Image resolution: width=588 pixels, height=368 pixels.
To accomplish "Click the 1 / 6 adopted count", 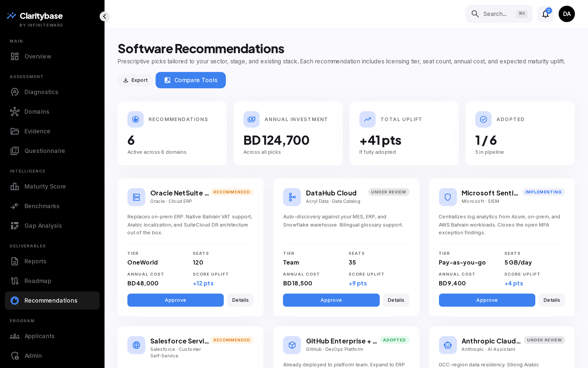I will [x=486, y=140].
